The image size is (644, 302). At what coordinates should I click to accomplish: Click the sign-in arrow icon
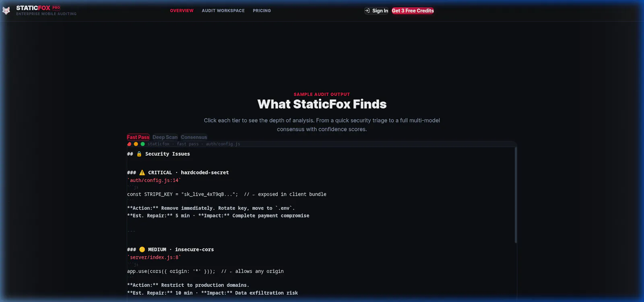pyautogui.click(x=367, y=11)
